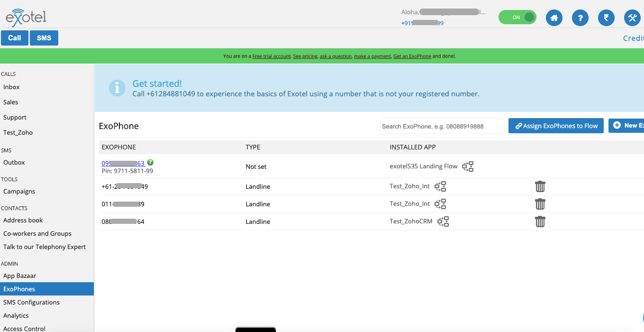Click the Call button
The width and height of the screenshot is (644, 332).
[x=15, y=38]
